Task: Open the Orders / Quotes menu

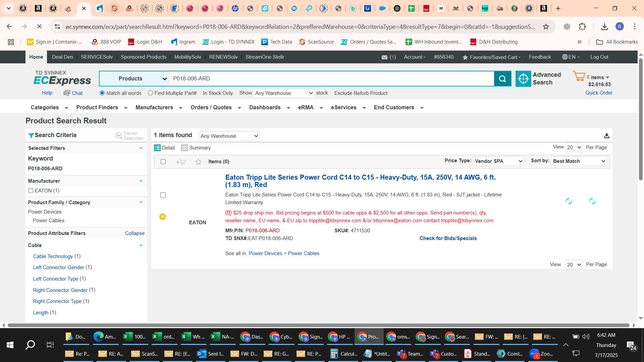Action: coord(216,108)
